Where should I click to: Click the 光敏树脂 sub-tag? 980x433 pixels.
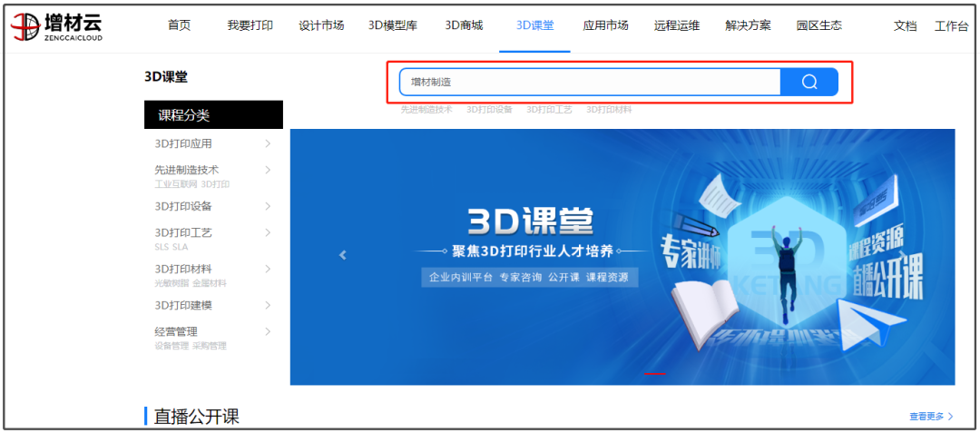171,283
